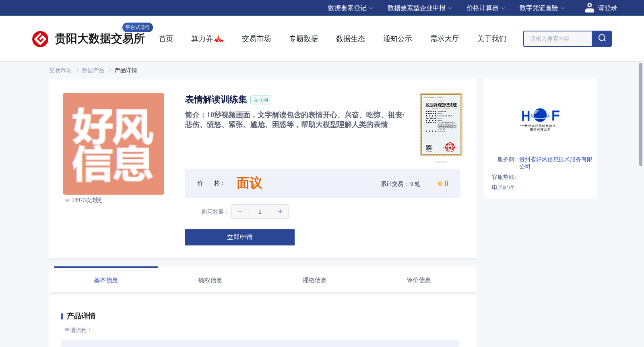This screenshot has width=644, height=347.
Task: Open the 数据要素登记凭证 certificate thumbnail
Action: point(441,125)
